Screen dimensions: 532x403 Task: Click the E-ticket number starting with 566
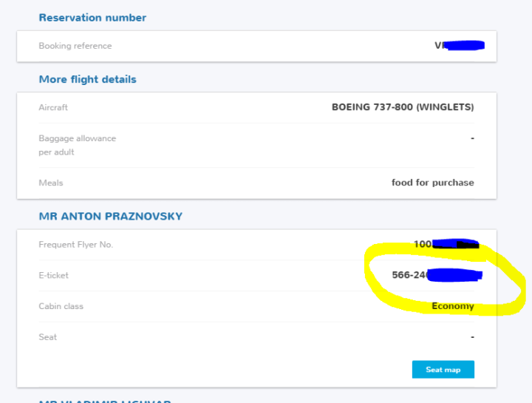(x=436, y=275)
